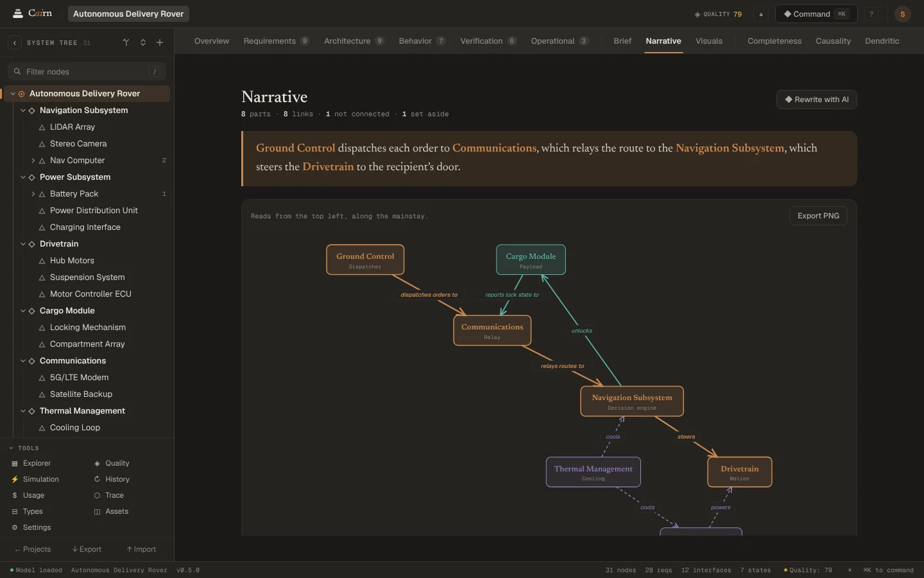Click the branch layout icon in tree header
This screenshot has width=924, height=578.
(x=126, y=42)
